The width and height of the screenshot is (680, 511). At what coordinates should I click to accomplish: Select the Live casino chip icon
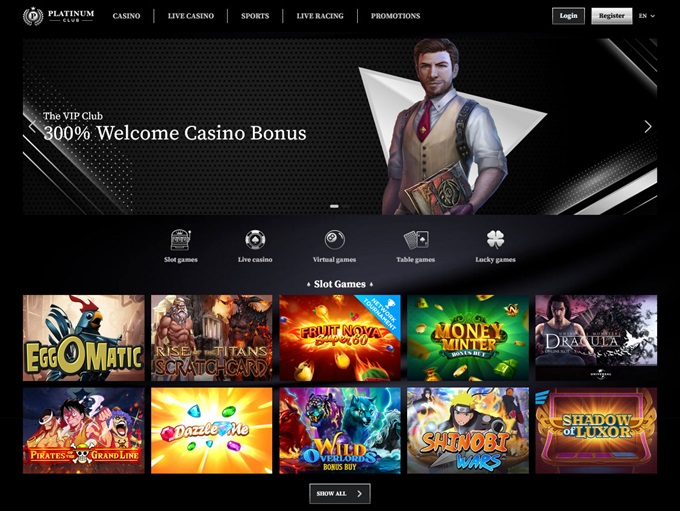point(255,239)
